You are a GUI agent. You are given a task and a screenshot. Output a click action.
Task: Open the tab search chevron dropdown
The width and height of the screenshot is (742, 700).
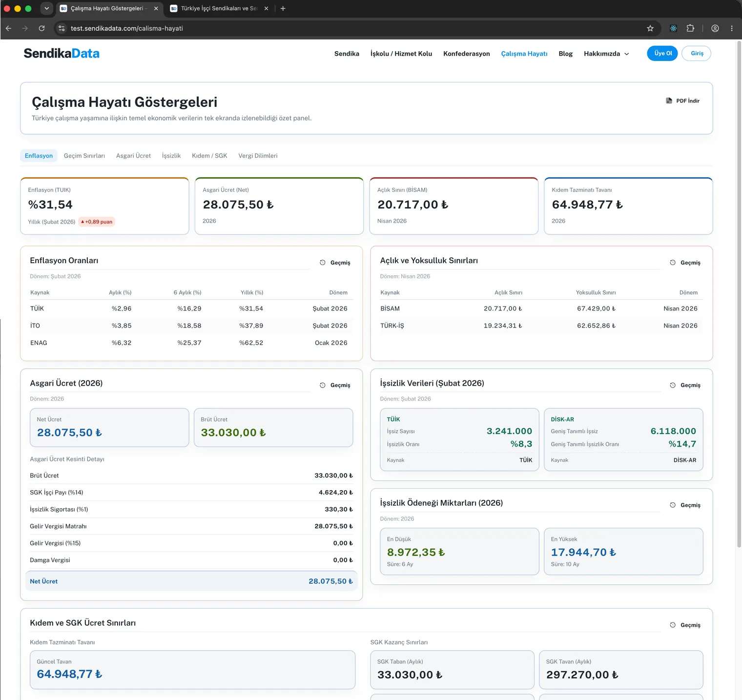coord(46,8)
